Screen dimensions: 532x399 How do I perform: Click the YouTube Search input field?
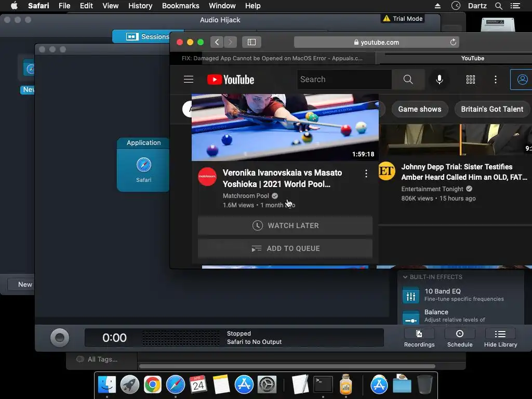(x=344, y=79)
